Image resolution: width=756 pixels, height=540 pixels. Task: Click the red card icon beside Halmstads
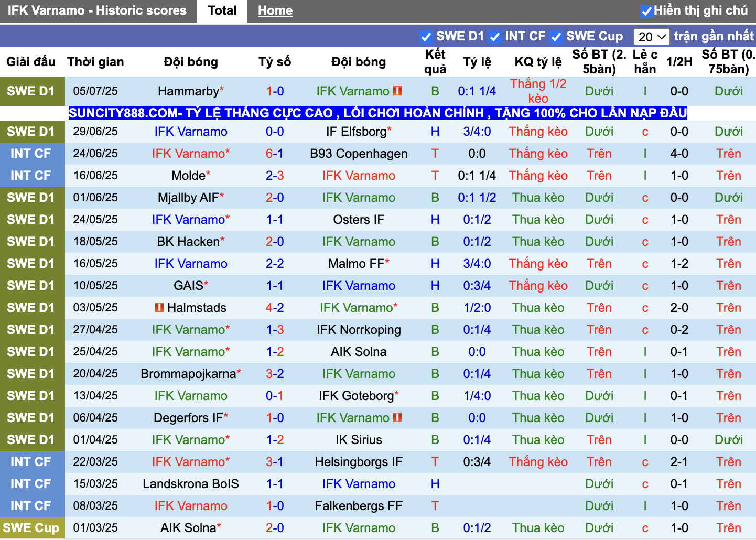[x=159, y=307]
